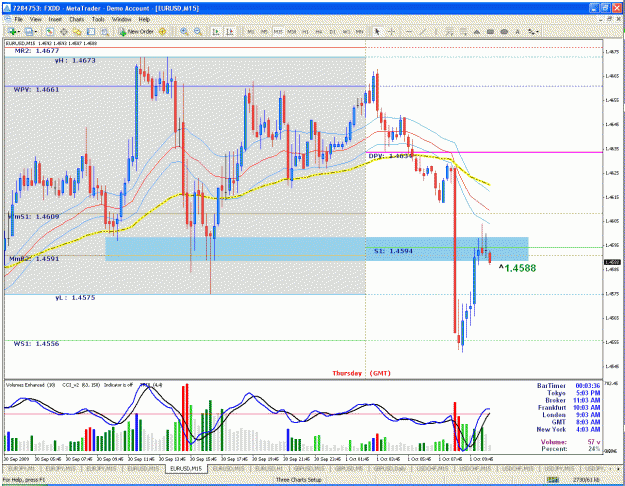This screenshot has height=486, width=625.
Task: Select the crosshair tool
Action: click(x=391, y=31)
